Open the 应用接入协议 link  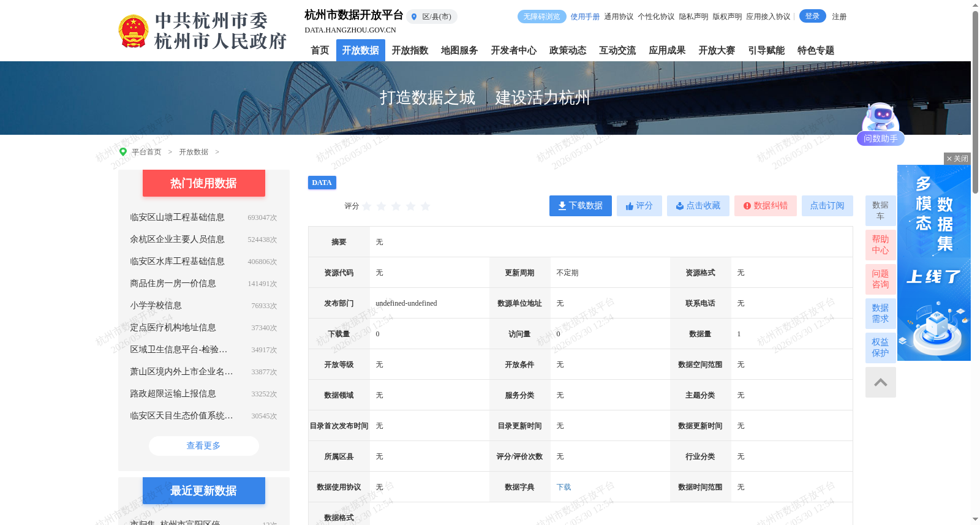coord(768,17)
